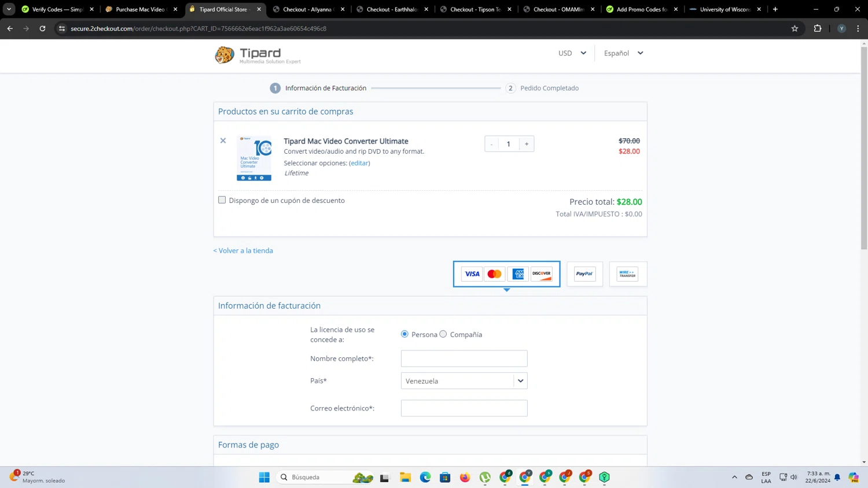Select Mastercard payment icon
Viewport: 868px width, 488px height.
pos(494,274)
